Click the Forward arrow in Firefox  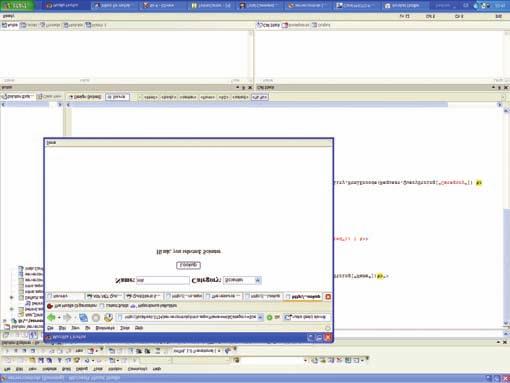[67, 317]
